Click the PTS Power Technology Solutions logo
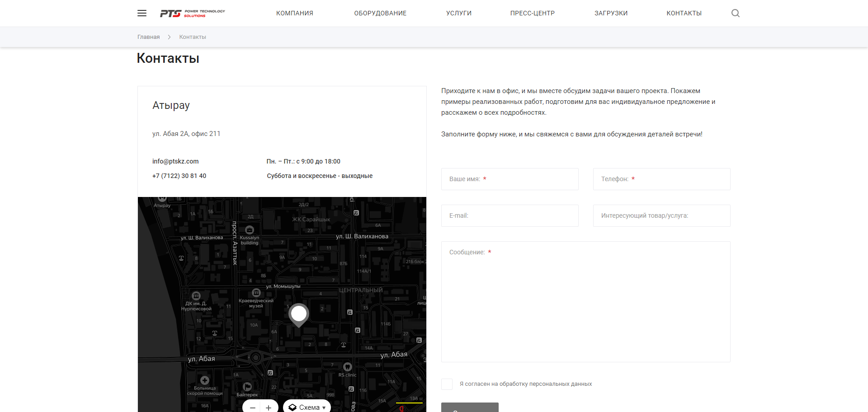 (193, 13)
